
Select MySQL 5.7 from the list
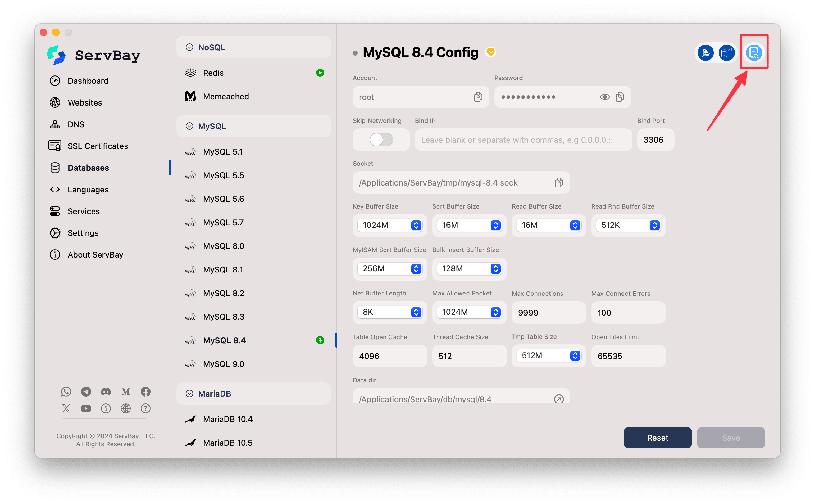223,222
